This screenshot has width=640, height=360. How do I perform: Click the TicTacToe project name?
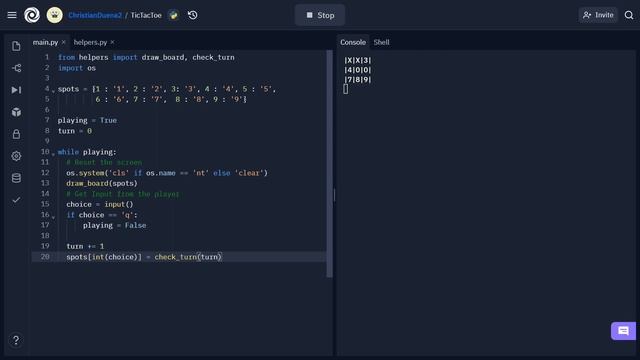[x=146, y=15]
